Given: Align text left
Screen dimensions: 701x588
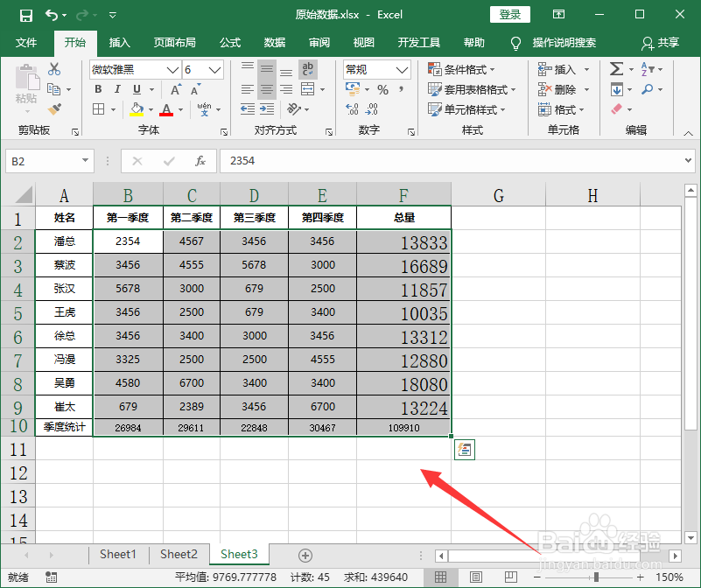Looking at the screenshot, I should pyautogui.click(x=247, y=89).
